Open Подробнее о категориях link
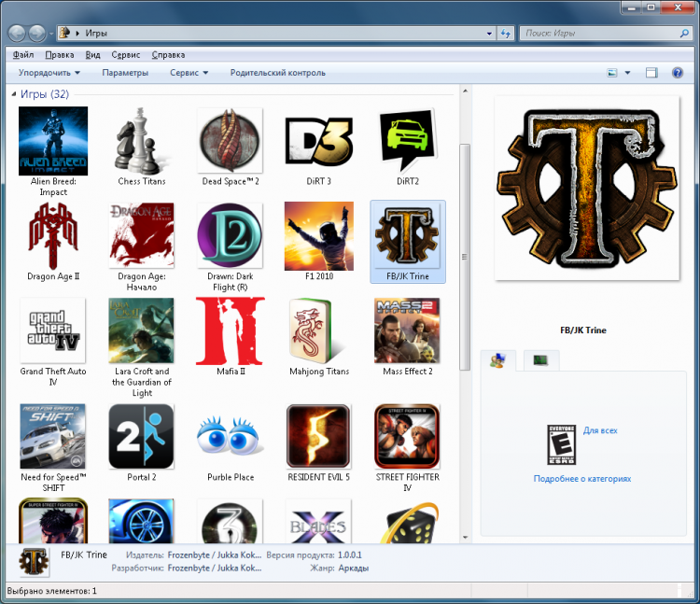 (582, 479)
